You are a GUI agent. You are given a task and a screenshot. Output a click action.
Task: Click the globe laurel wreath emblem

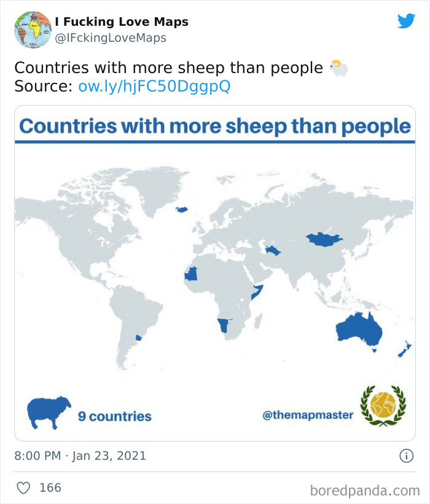click(383, 406)
